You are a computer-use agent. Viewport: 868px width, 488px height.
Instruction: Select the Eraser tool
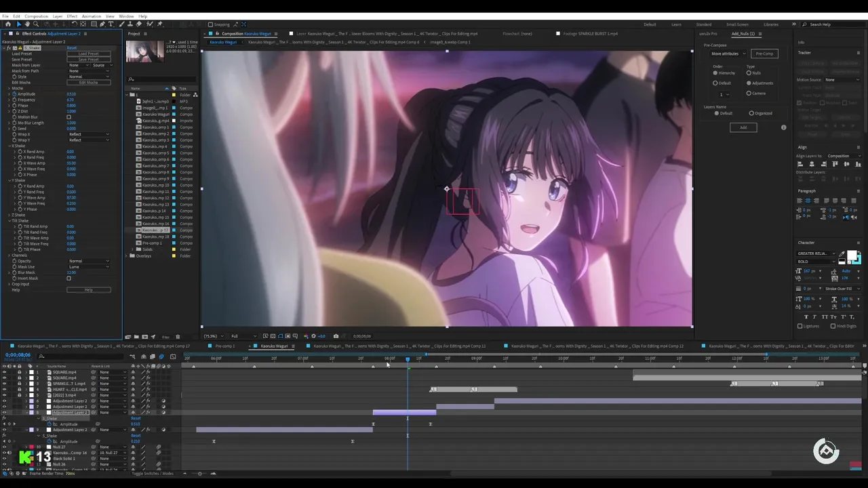point(138,24)
